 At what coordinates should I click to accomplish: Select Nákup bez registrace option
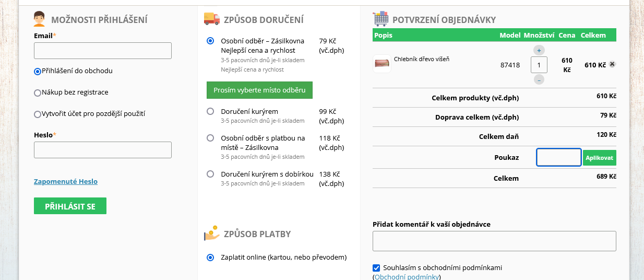tap(38, 93)
